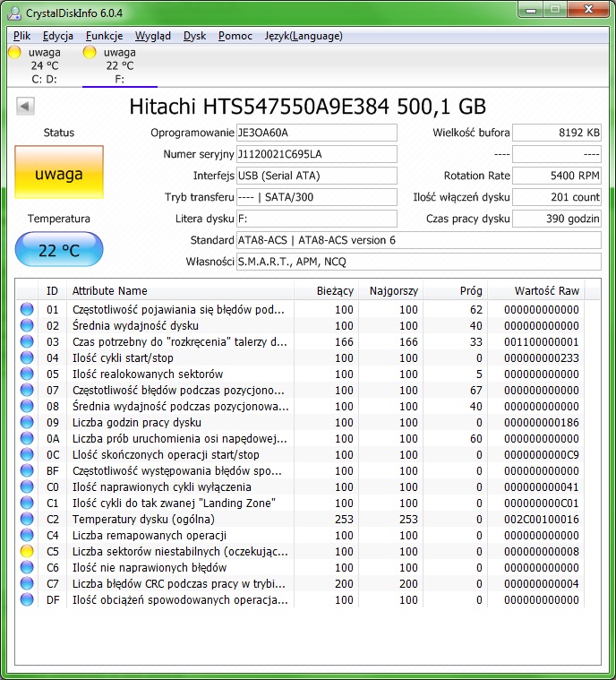Click the blue status orb for attribute C7
This screenshot has width=616, height=680.
(27, 583)
